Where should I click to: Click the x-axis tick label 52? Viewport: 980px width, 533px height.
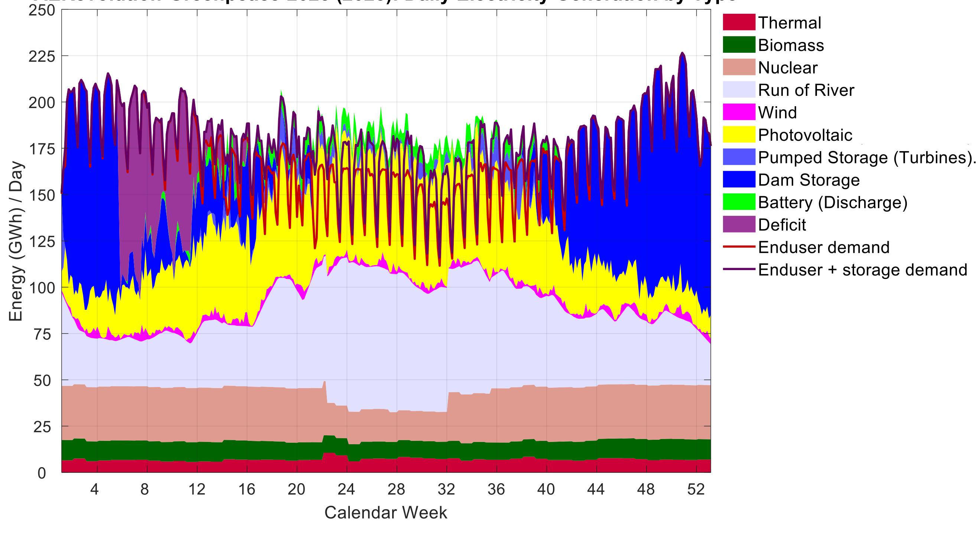point(696,489)
